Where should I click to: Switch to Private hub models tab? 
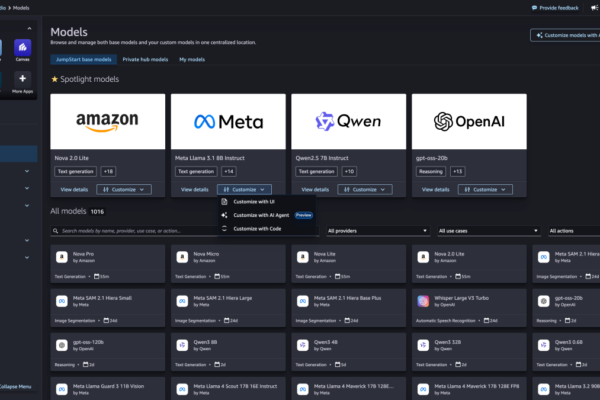click(x=146, y=60)
